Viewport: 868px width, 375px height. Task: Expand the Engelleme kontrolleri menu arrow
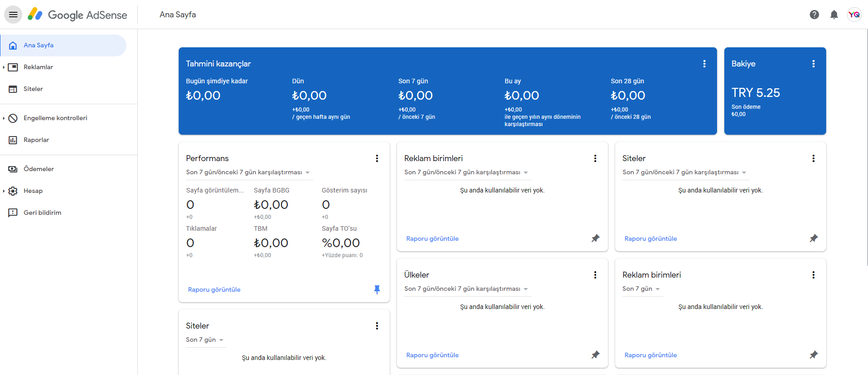pos(4,118)
